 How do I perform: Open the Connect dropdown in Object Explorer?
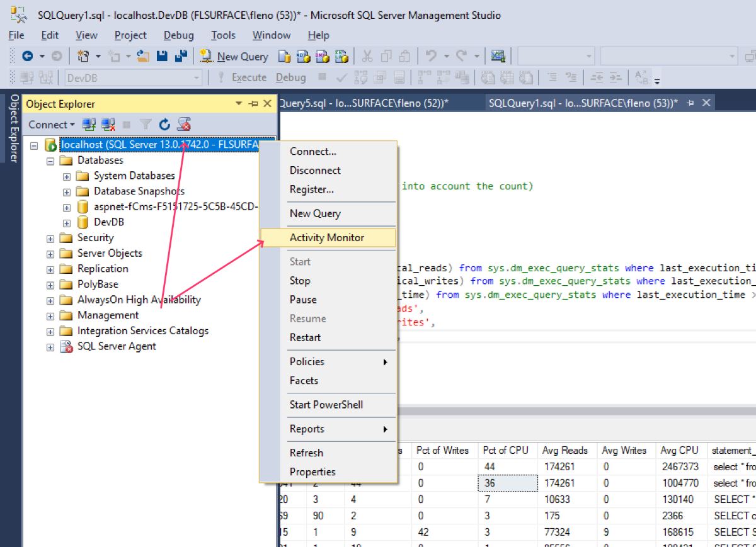pyautogui.click(x=52, y=124)
